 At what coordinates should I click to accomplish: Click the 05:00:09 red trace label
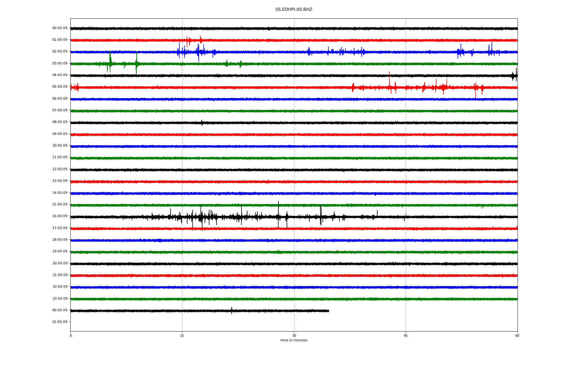[x=60, y=87]
